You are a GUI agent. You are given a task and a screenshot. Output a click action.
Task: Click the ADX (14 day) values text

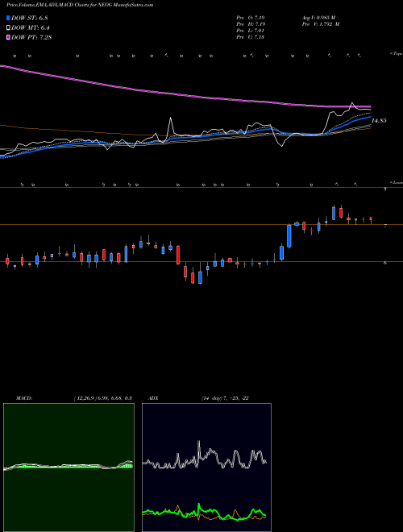point(225,398)
